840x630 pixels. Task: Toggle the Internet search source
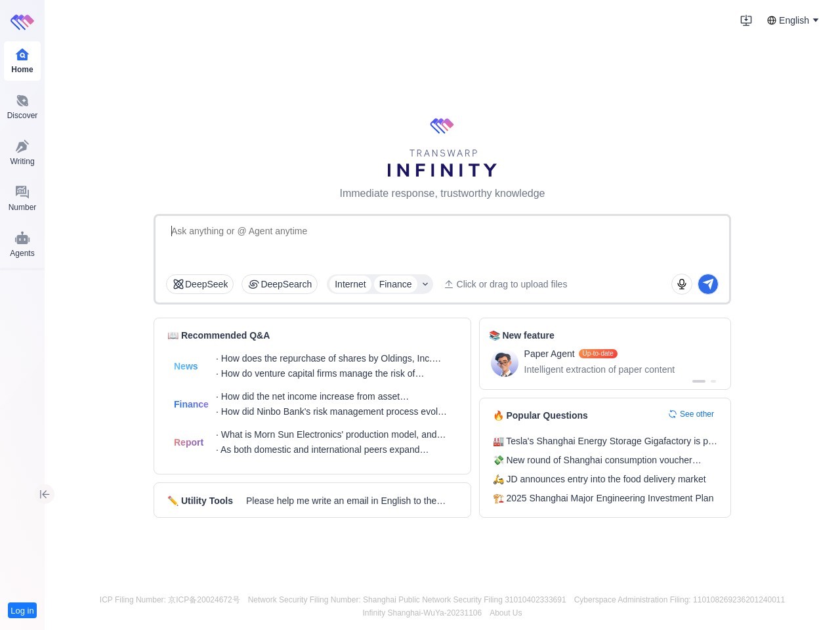(x=350, y=284)
